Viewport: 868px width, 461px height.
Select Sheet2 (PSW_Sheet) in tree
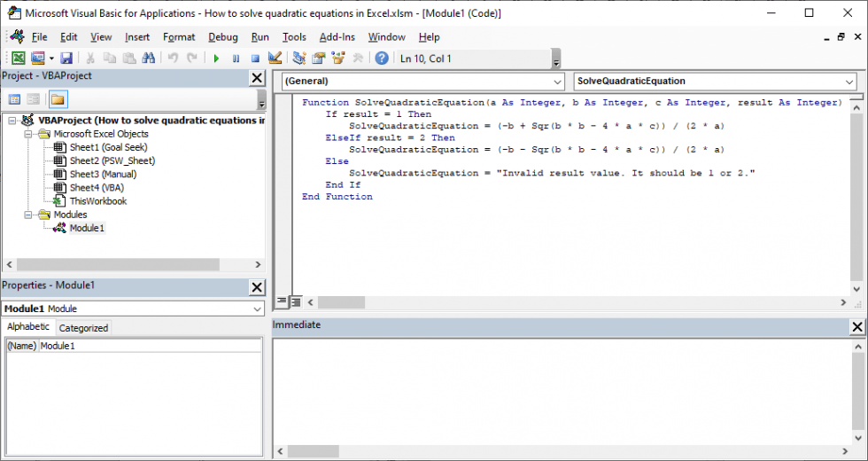coord(112,160)
